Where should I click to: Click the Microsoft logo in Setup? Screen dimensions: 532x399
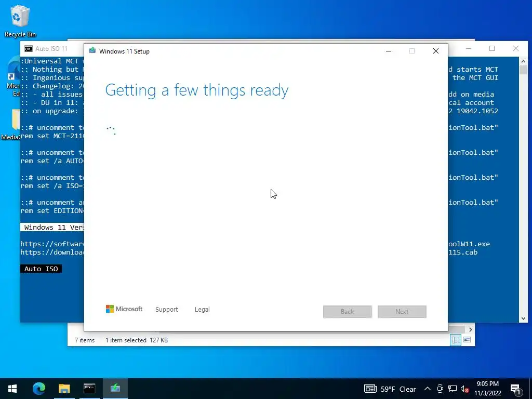pos(124,309)
